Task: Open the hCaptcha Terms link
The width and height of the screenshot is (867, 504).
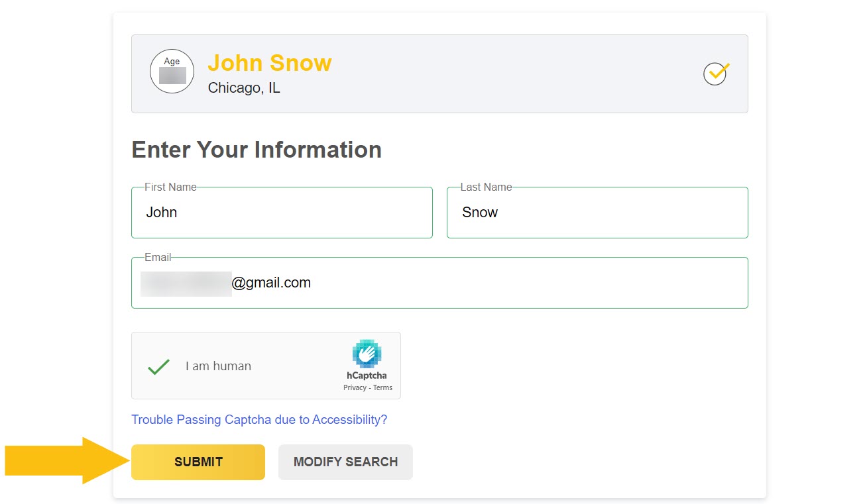Action: click(x=383, y=388)
